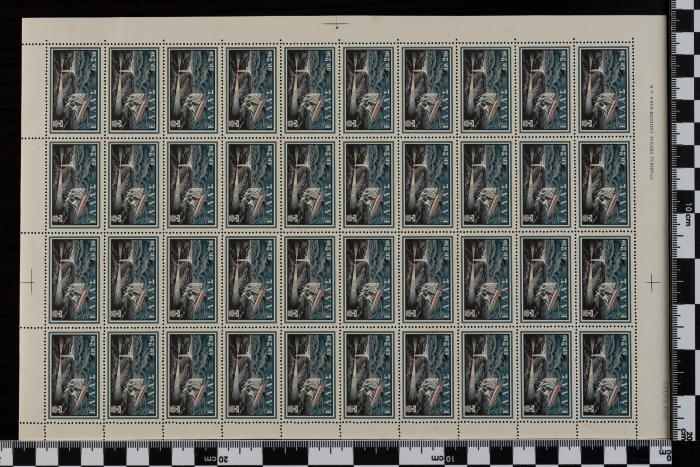Select the stamp in bottom row, last column

[605, 375]
